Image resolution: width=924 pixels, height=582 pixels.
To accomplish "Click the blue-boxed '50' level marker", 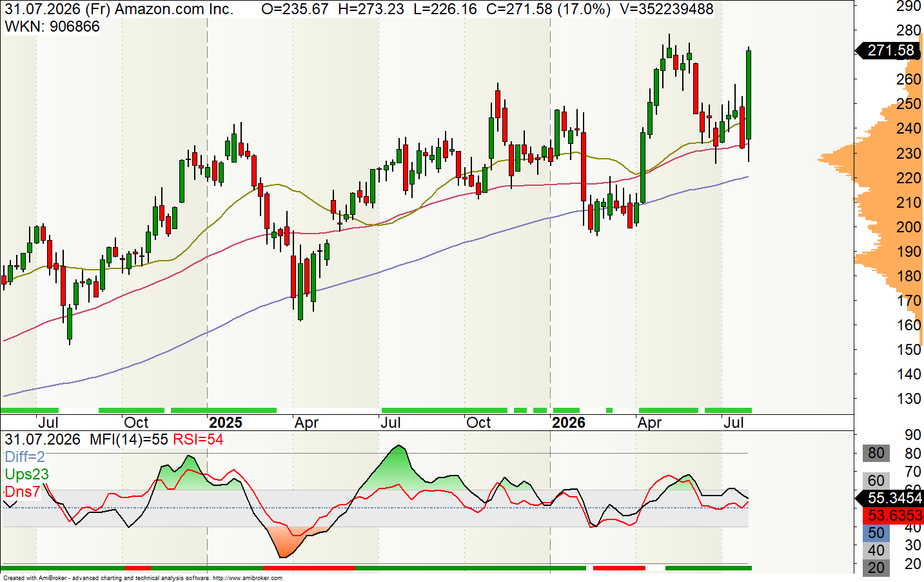I will click(x=876, y=533).
